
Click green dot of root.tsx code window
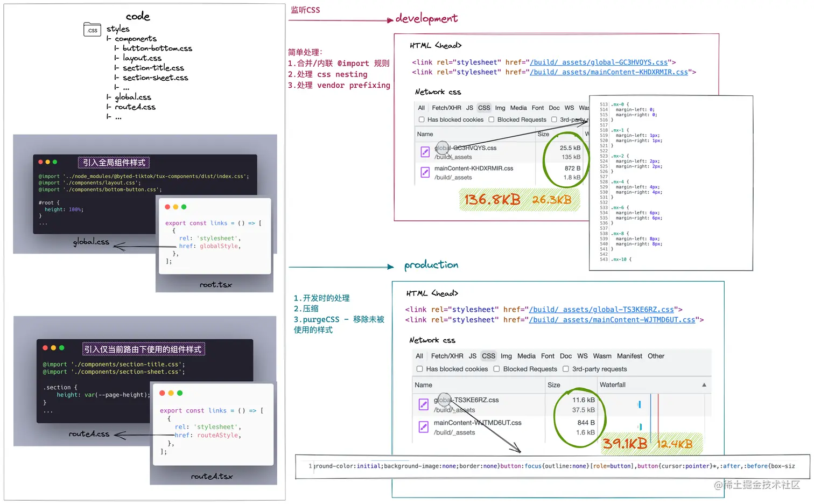pos(184,207)
